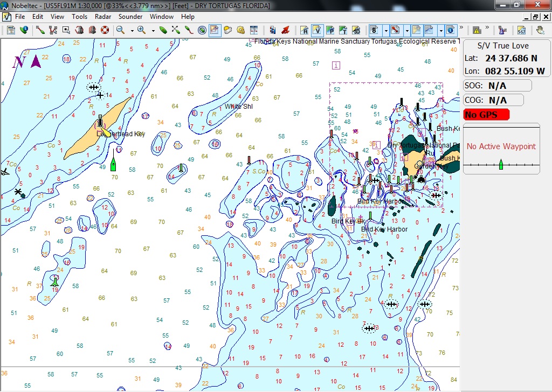
Task: Select the hand pan tool
Action: [540, 30]
